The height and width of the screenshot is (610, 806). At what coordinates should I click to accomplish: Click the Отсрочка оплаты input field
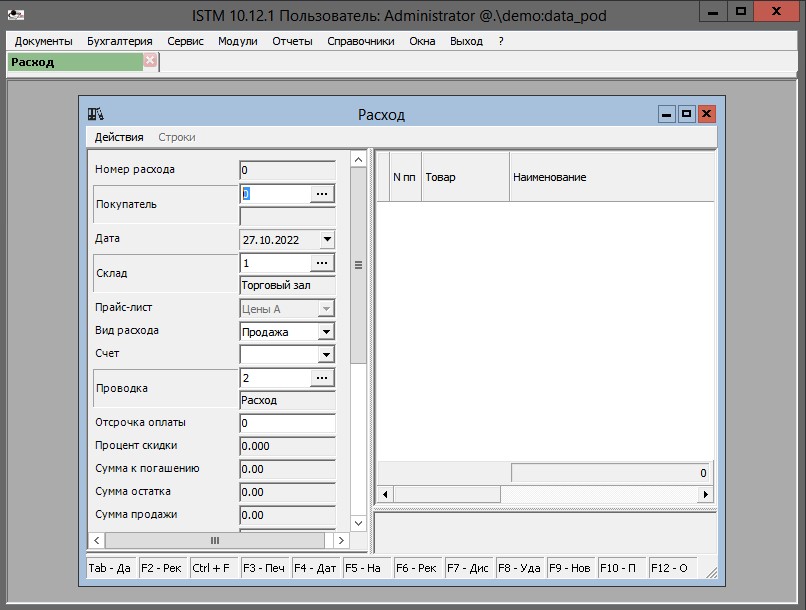(x=287, y=424)
